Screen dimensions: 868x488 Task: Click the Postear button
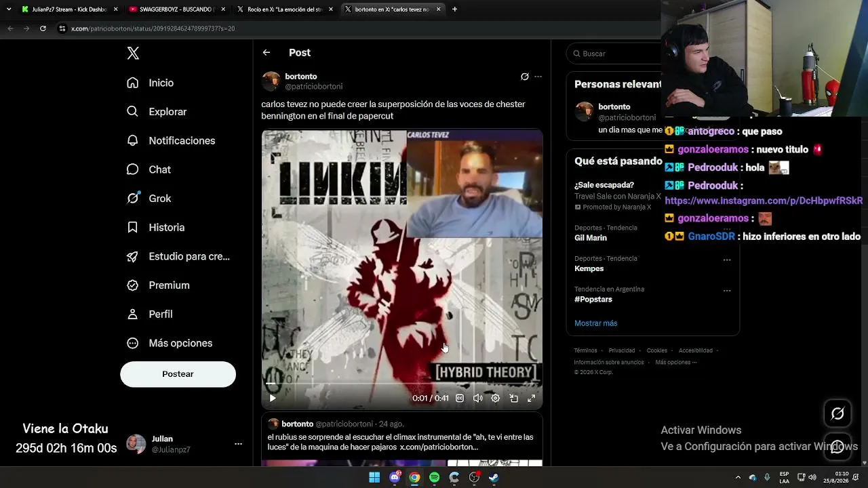click(178, 374)
